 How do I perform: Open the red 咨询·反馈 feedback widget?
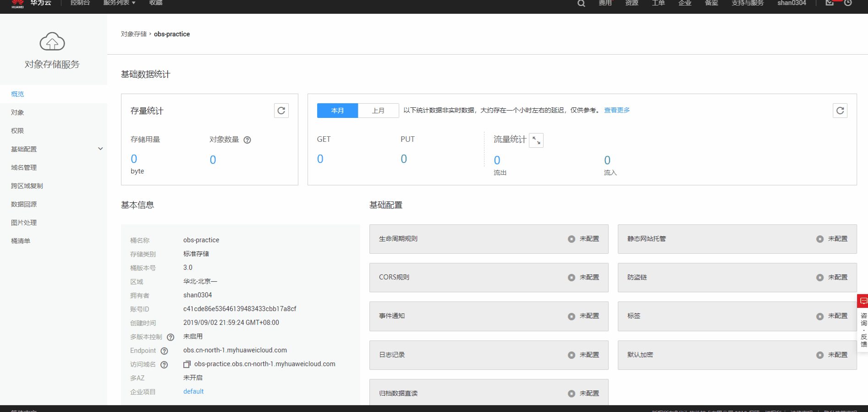pos(863,323)
